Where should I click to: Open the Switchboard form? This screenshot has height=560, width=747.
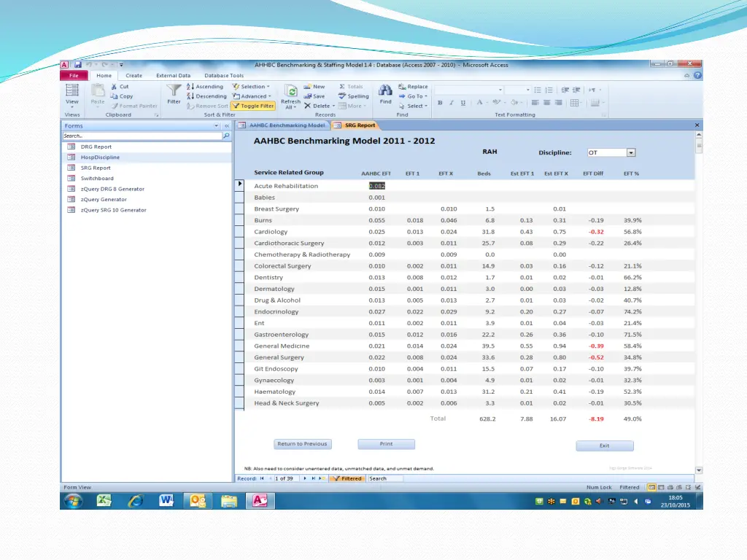pos(97,178)
